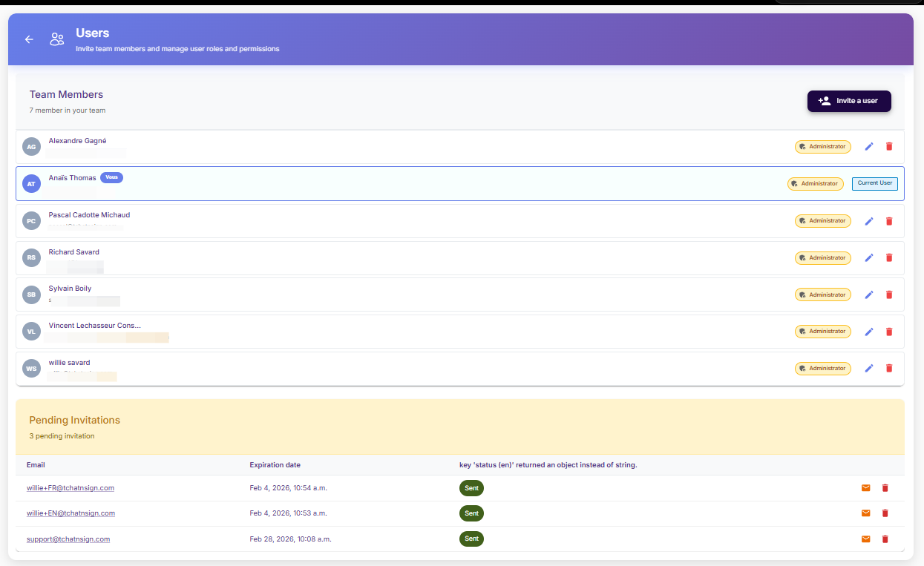Click Administrator badge on Alexandre Gagné's row
Image resolution: width=924 pixels, height=566 pixels.
(823, 147)
